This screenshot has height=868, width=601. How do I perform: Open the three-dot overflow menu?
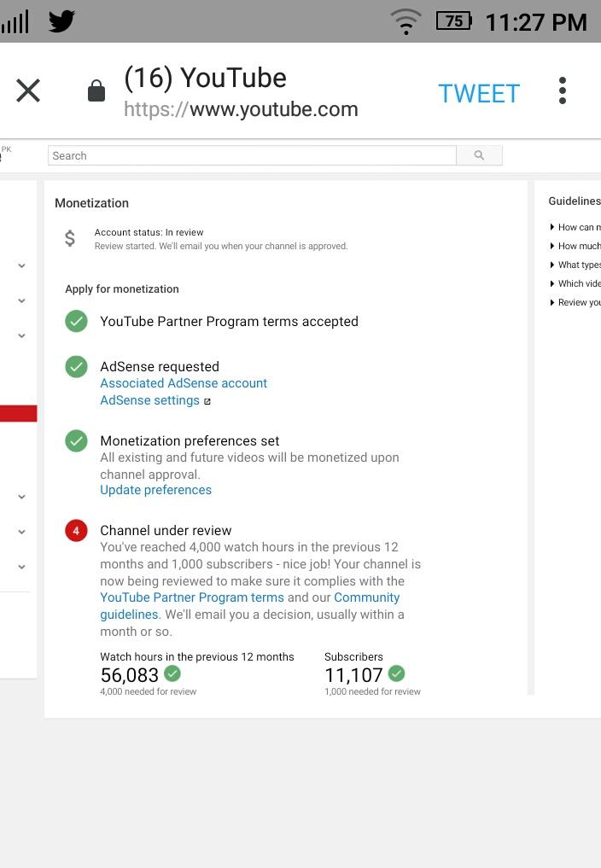(x=563, y=90)
